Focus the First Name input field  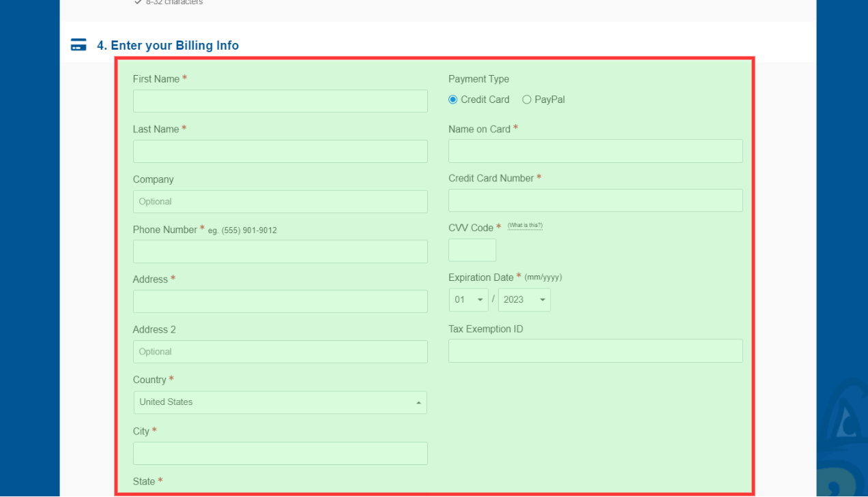click(280, 101)
